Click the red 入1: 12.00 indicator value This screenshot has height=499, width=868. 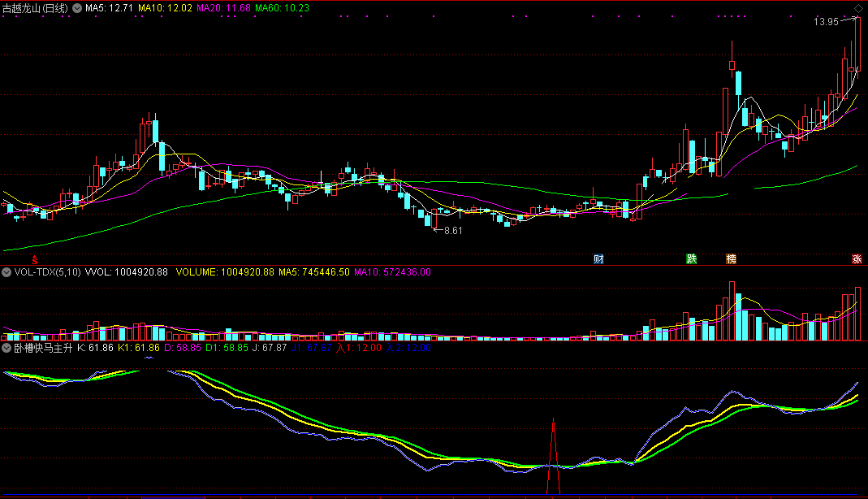pyautogui.click(x=359, y=348)
